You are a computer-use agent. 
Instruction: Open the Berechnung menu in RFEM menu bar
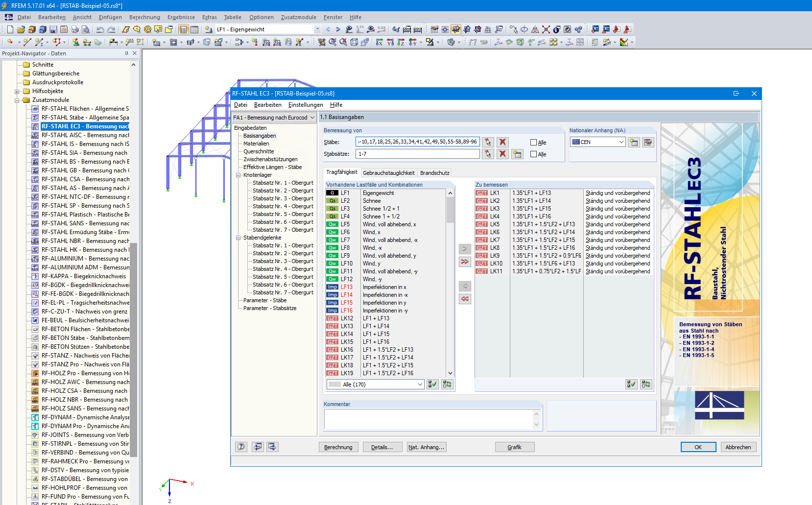(144, 17)
